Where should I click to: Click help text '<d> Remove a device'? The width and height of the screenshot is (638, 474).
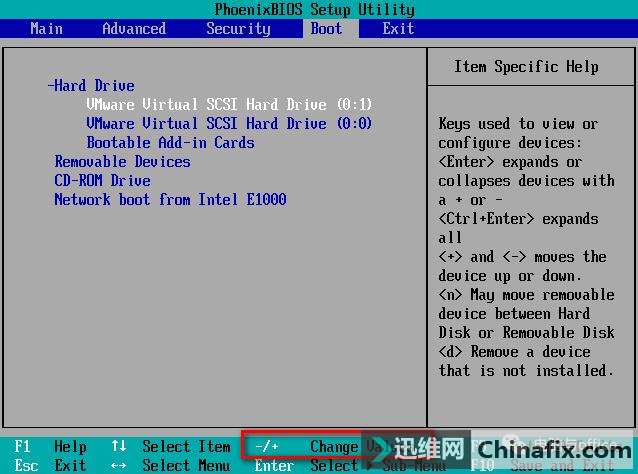(x=514, y=352)
